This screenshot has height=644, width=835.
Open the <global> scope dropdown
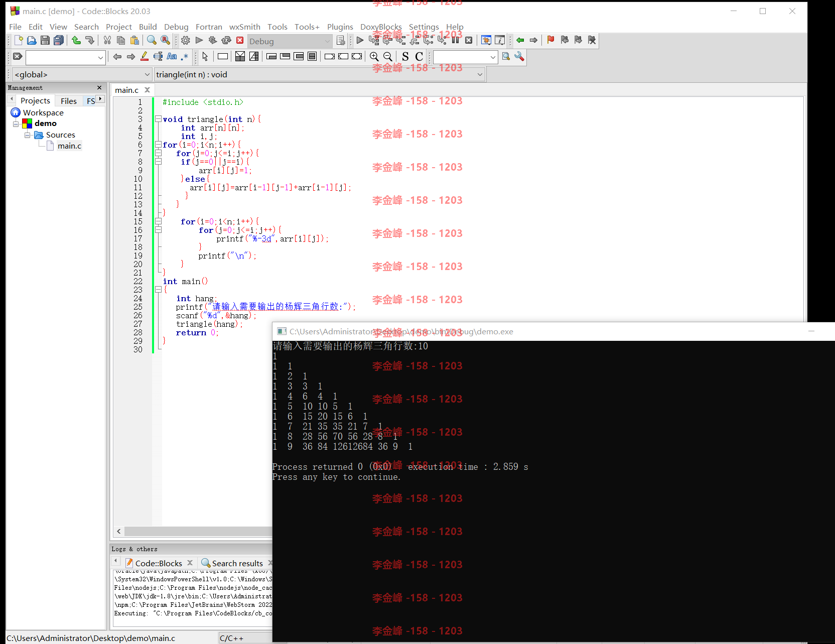click(82, 74)
